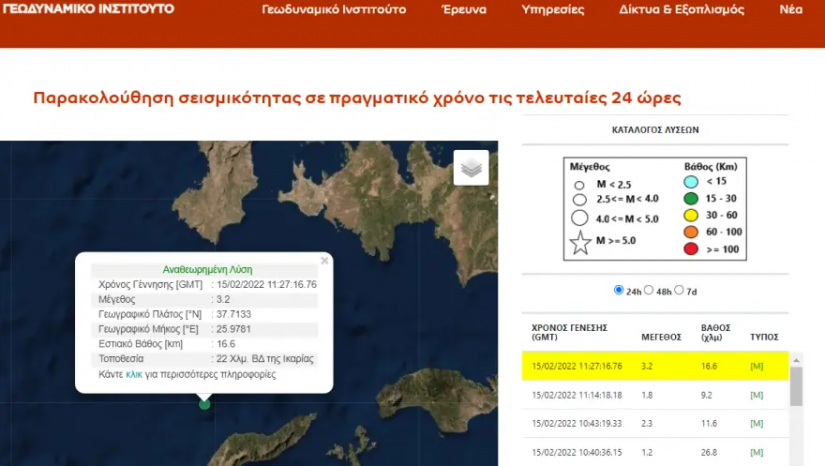
Task: Click the [M] type icon in highlighted row
Action: tap(756, 366)
